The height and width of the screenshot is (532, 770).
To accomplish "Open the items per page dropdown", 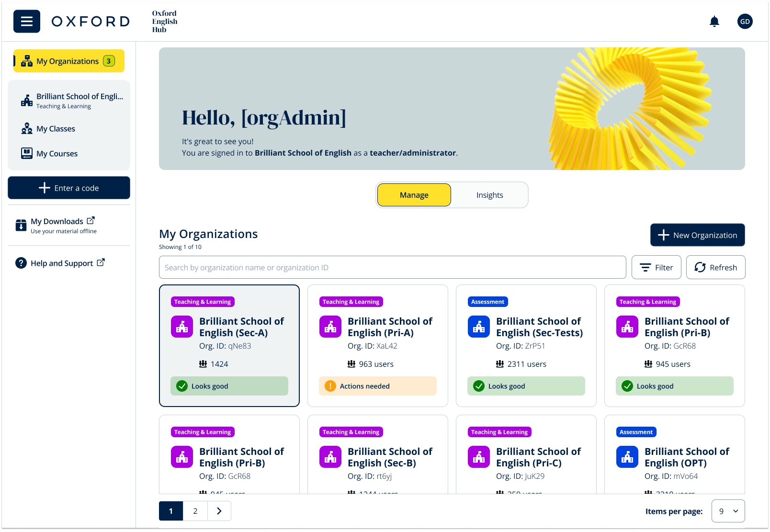I will point(727,511).
